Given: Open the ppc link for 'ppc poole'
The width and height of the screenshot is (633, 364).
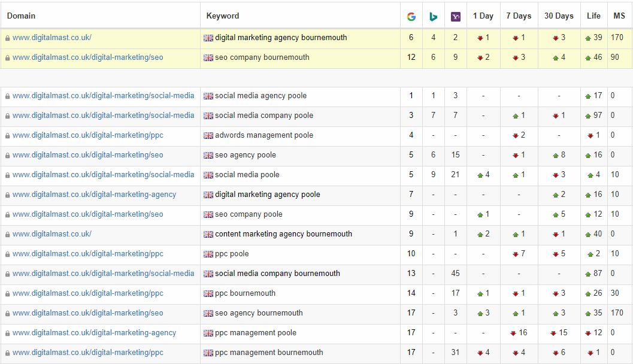Looking at the screenshot, I should tap(88, 254).
